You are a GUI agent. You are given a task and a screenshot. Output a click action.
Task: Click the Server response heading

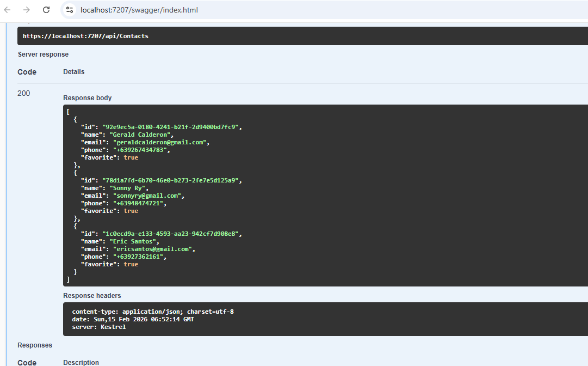coord(43,54)
